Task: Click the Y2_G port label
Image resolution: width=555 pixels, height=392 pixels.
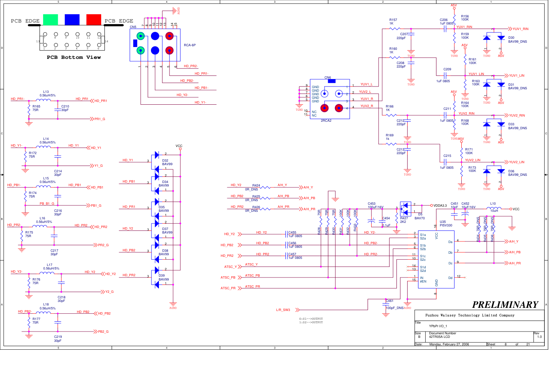Action: (x=109, y=292)
